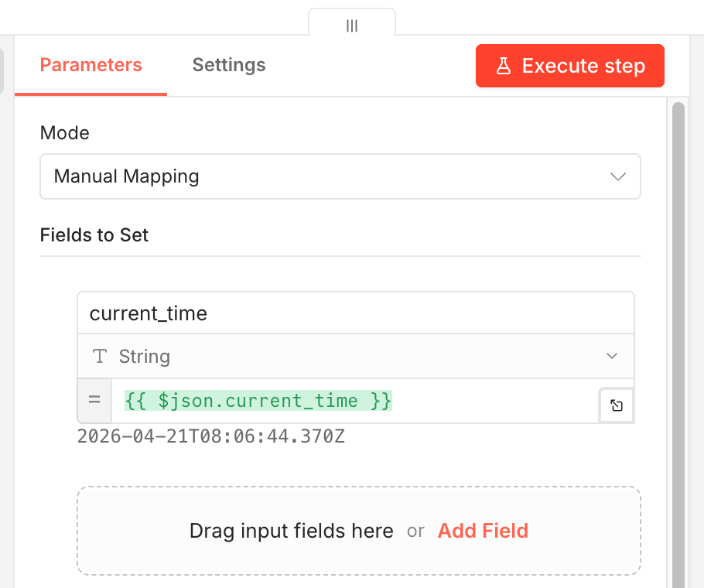Click the flask icon on Execute step
The image size is (704, 588).
point(504,66)
